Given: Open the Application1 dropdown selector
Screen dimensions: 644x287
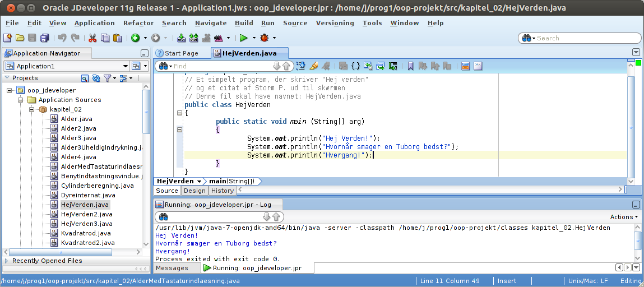Looking at the screenshot, I should (x=64, y=66).
